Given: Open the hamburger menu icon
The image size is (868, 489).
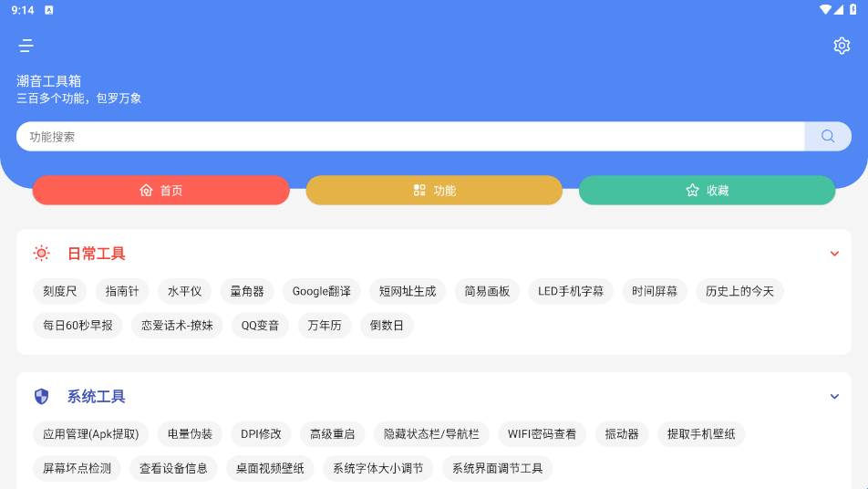Looking at the screenshot, I should [x=26, y=46].
